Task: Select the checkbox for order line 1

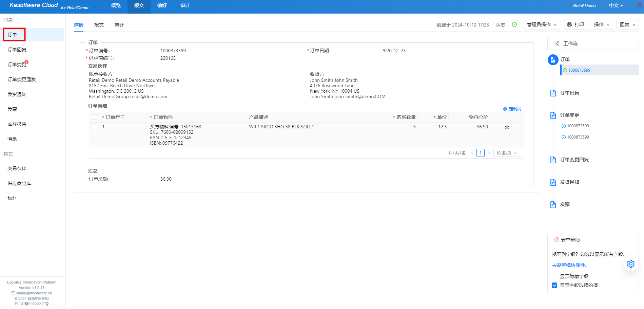Action: click(95, 127)
